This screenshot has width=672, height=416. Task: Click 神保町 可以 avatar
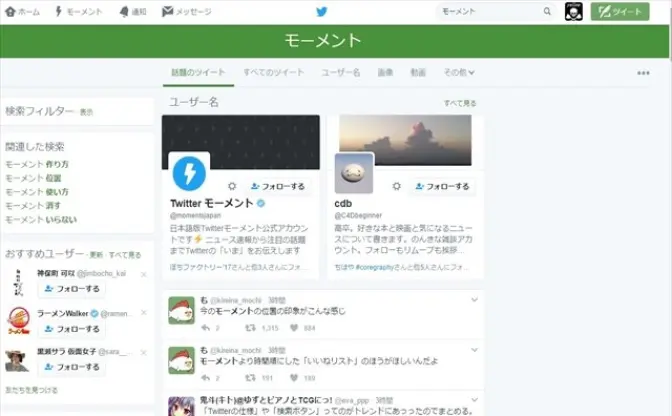point(18,283)
